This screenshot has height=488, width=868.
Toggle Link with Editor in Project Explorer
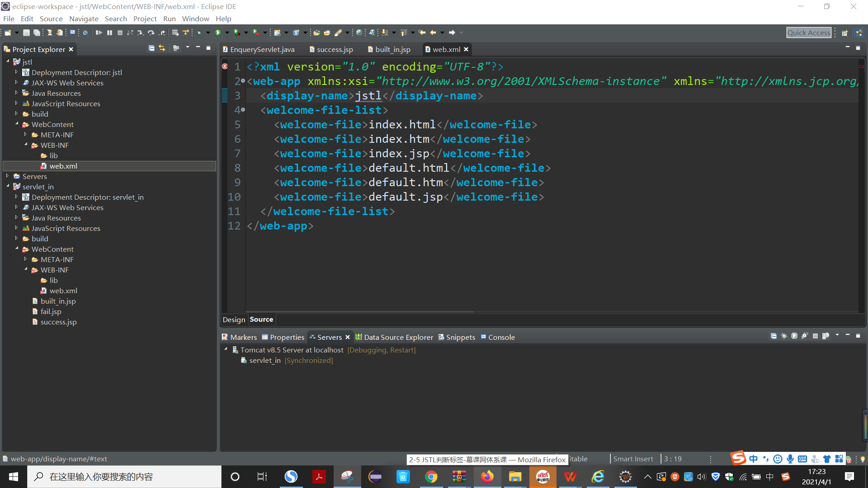click(162, 48)
